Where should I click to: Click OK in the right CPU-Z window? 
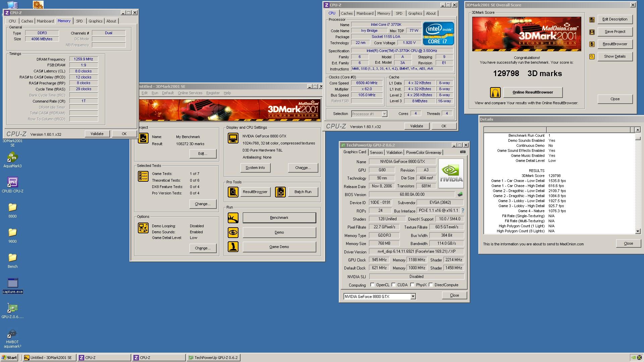coord(443,126)
